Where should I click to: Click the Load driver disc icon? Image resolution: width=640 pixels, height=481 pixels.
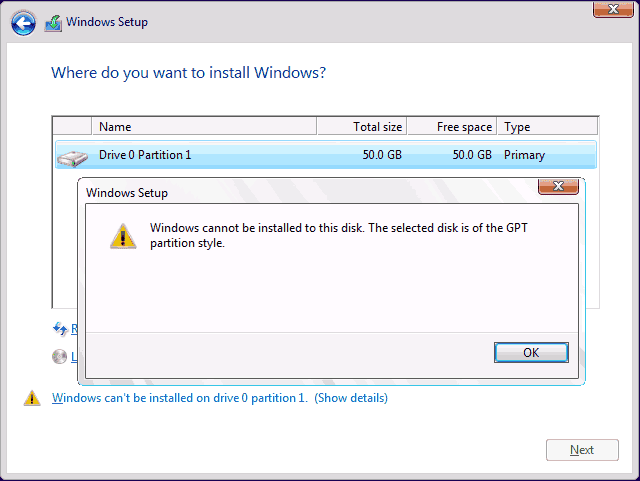[x=60, y=356]
